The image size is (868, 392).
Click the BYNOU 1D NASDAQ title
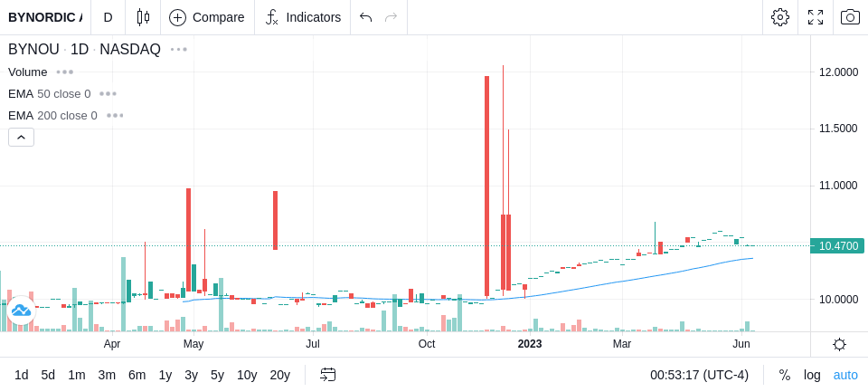[x=84, y=50]
